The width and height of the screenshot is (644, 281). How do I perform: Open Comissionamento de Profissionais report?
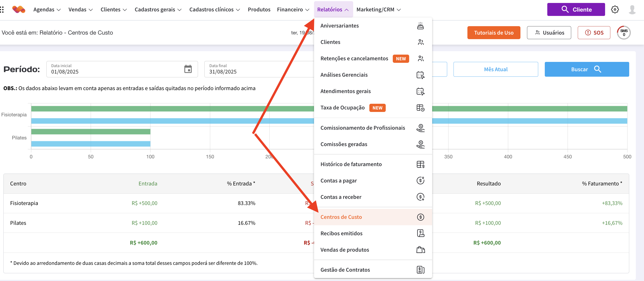pos(363,128)
